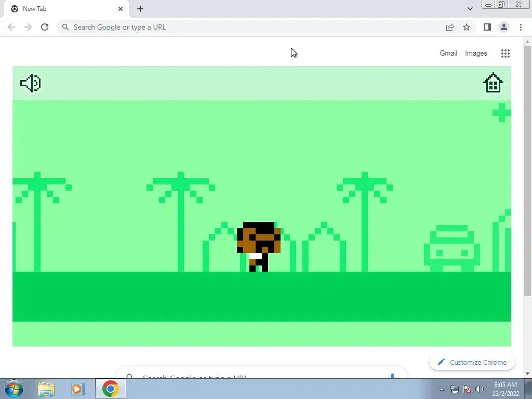
Task: Open Action Center flag icon
Action: pyautogui.click(x=467, y=389)
